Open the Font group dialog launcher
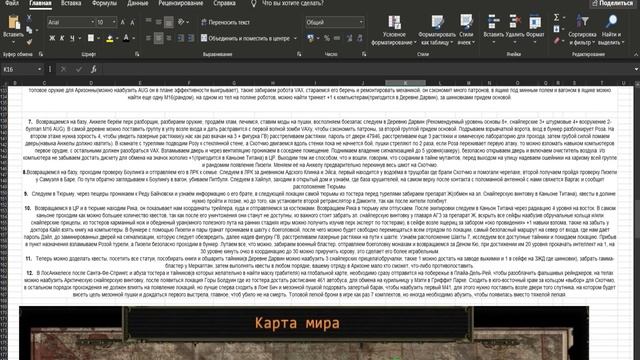Image resolution: width=640 pixels, height=360 pixels. 137,54
